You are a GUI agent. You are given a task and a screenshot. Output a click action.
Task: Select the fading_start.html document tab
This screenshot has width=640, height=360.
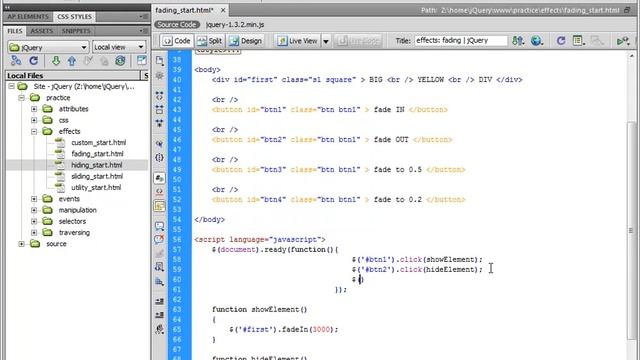coord(184,10)
